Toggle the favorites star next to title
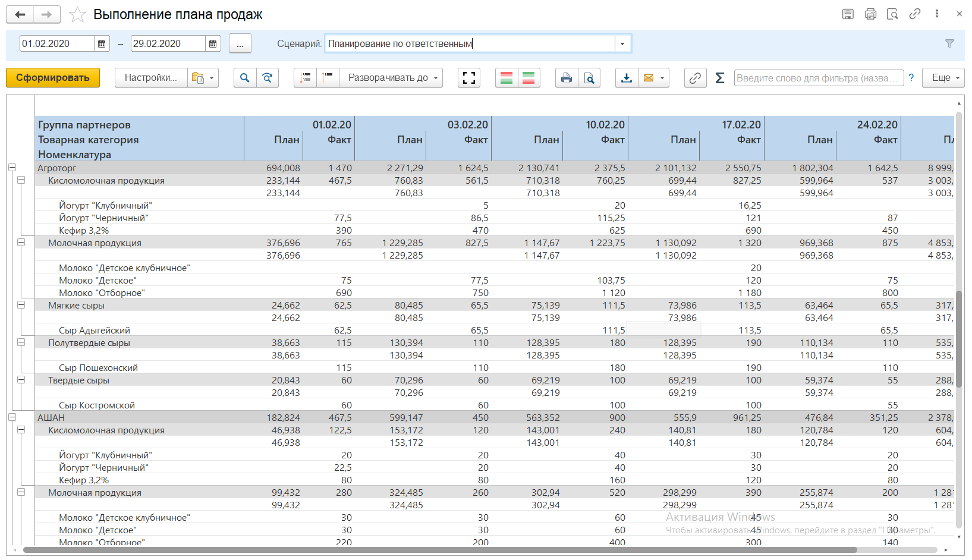The image size is (972, 560). click(77, 15)
